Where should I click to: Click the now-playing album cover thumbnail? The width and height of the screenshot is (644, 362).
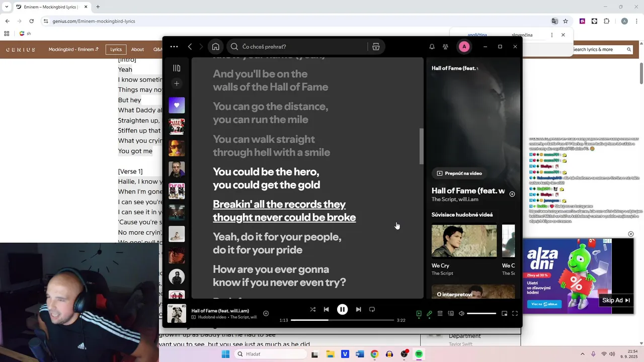pyautogui.click(x=177, y=313)
